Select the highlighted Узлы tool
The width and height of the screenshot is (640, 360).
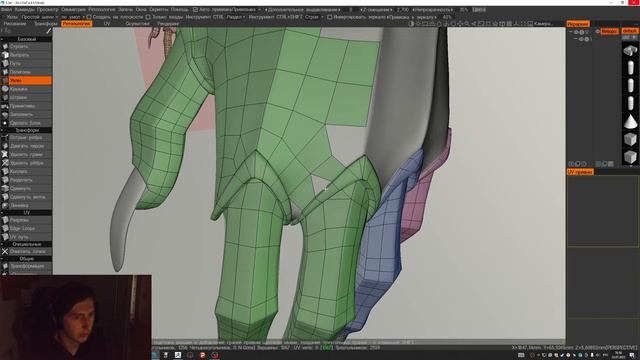pos(26,80)
